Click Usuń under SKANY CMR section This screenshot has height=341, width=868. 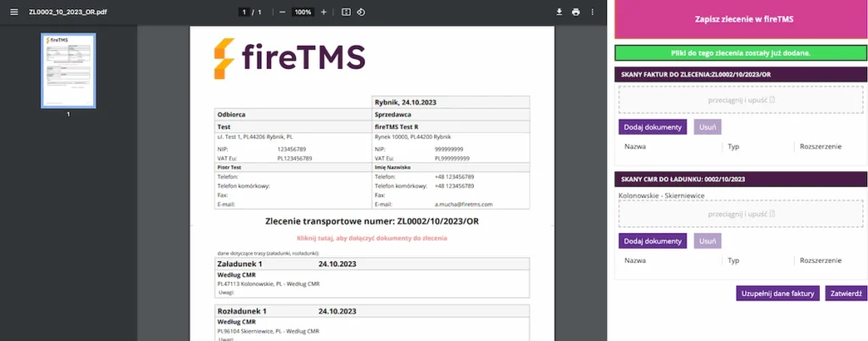(x=708, y=241)
